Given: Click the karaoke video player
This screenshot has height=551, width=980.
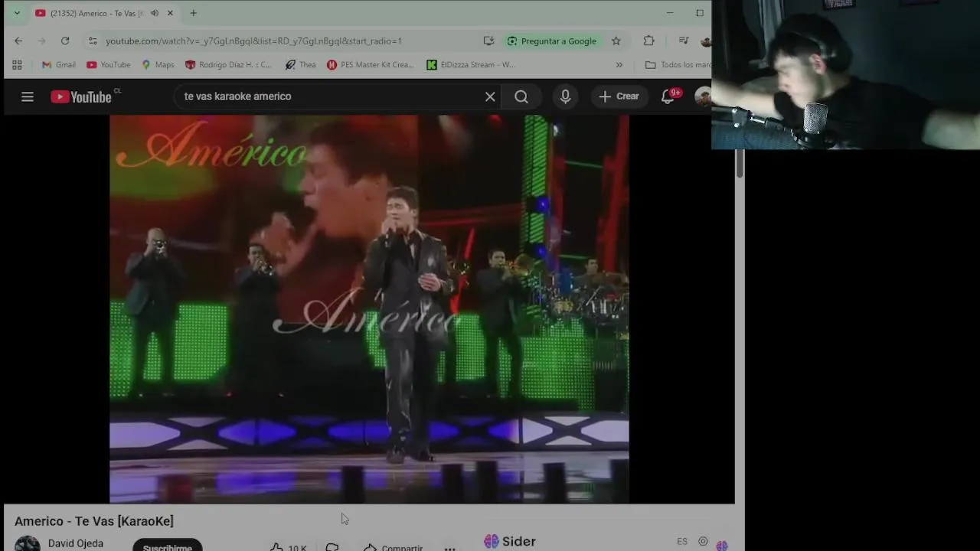Looking at the screenshot, I should click(369, 309).
